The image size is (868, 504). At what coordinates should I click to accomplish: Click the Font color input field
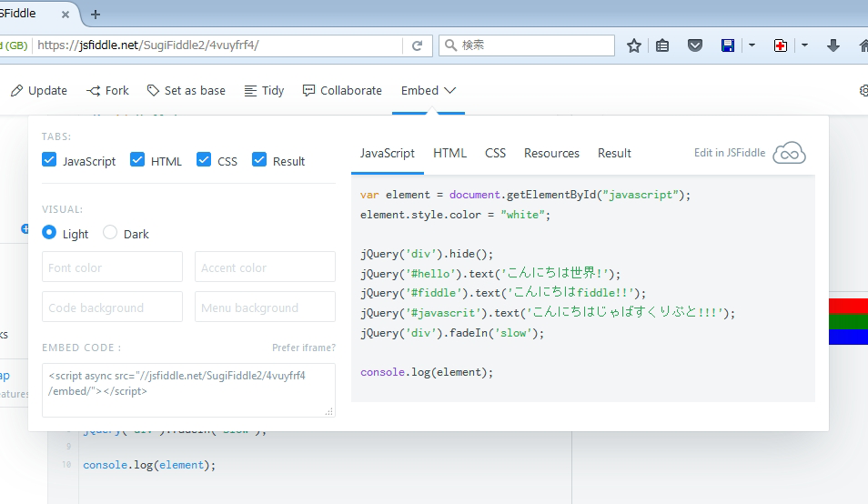[112, 267]
